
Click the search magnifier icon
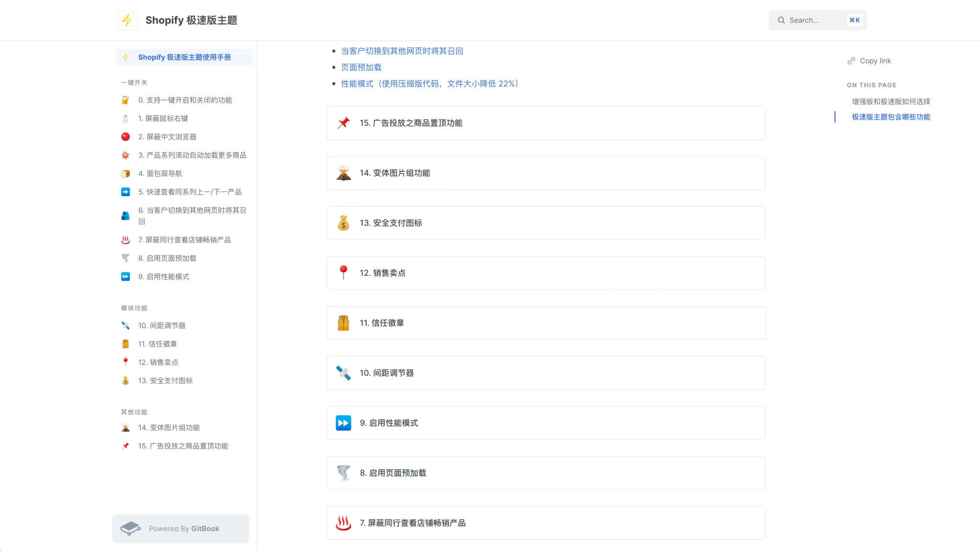781,20
